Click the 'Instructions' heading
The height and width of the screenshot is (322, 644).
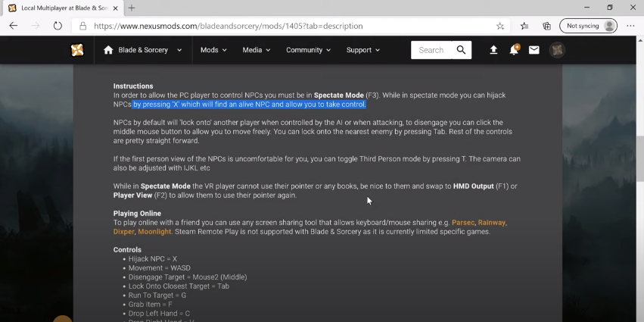point(133,86)
